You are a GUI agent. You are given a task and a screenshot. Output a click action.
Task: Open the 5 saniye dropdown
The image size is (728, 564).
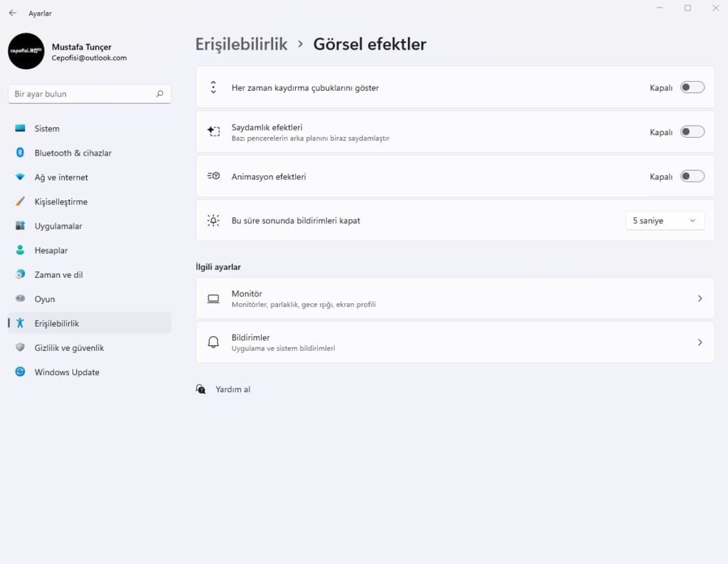(x=665, y=221)
